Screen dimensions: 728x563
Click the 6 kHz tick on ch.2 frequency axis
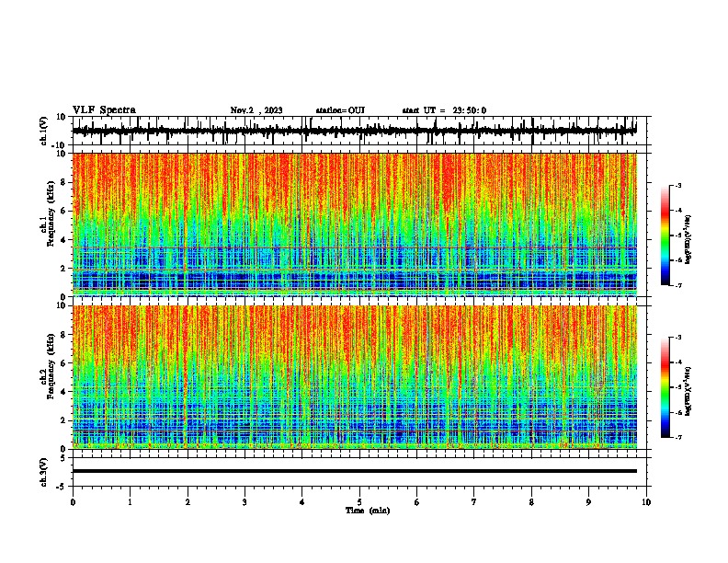click(63, 363)
